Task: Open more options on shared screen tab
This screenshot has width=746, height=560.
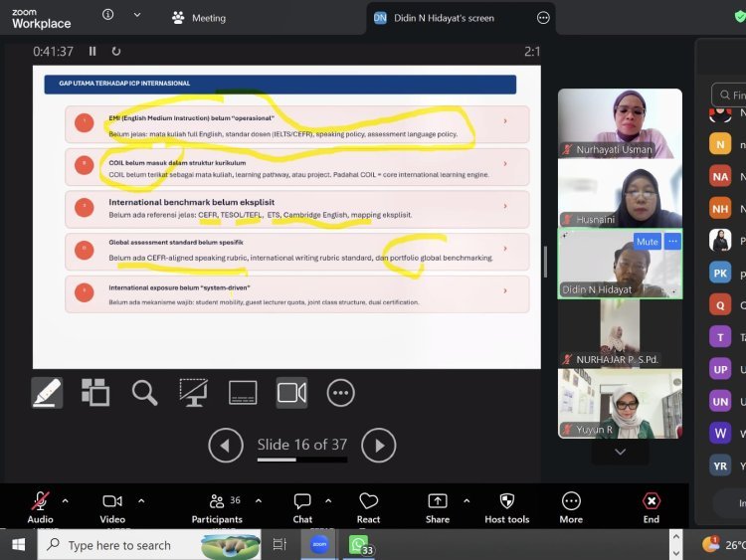Action: click(543, 18)
